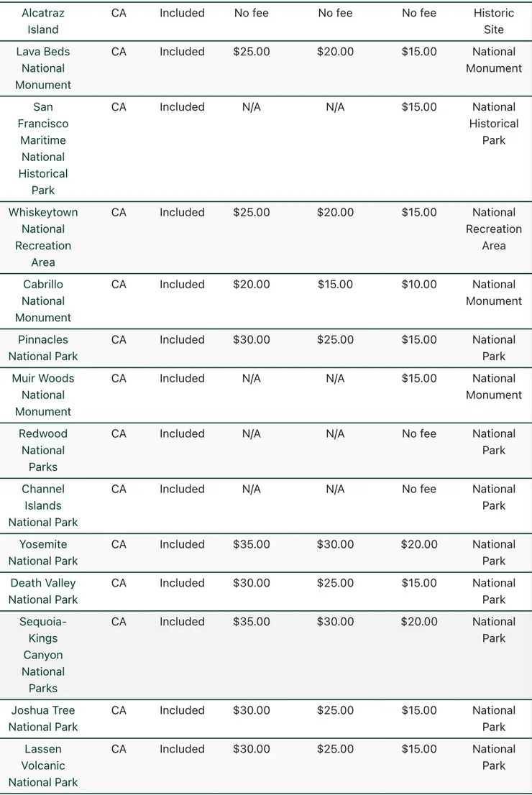Open Pinnacles National Park link
This screenshot has height=795, width=532.
[x=43, y=348]
